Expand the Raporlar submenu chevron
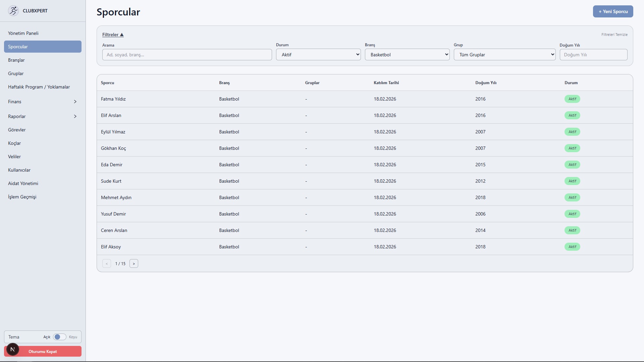The image size is (644, 362). (x=75, y=116)
